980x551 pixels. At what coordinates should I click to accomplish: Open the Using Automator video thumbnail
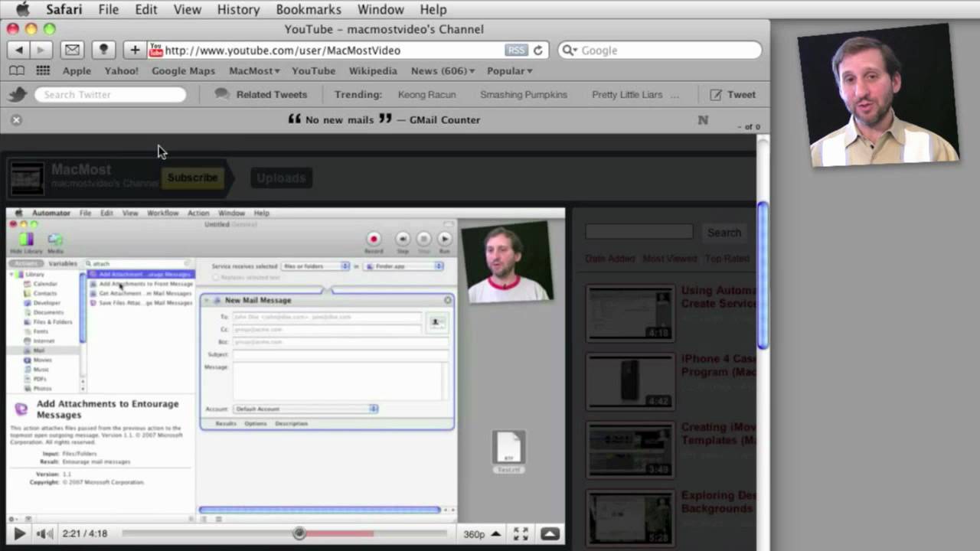coord(630,314)
